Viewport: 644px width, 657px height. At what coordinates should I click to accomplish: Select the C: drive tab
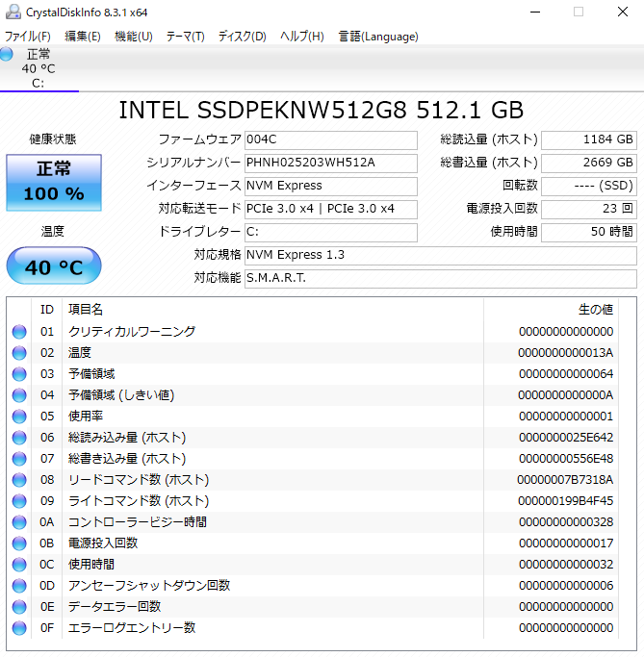tap(39, 68)
